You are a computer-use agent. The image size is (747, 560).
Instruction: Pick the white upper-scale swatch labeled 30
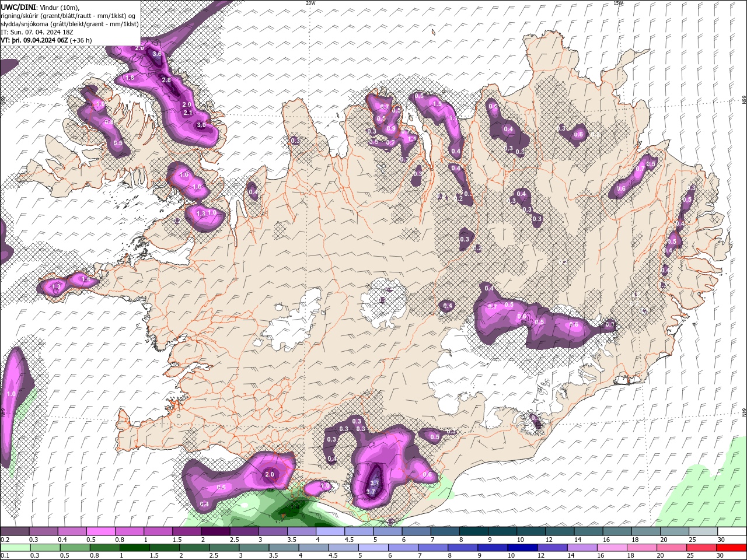(732, 531)
